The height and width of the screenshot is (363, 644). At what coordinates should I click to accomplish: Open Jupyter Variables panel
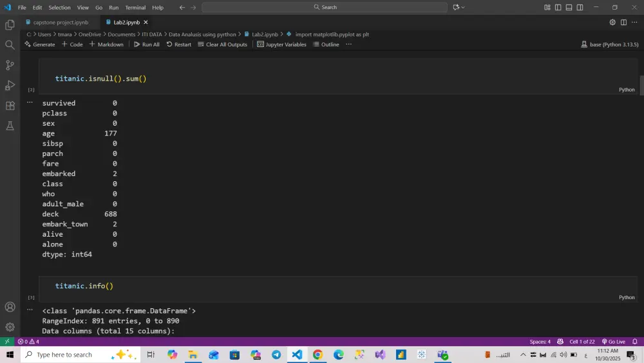(x=282, y=44)
